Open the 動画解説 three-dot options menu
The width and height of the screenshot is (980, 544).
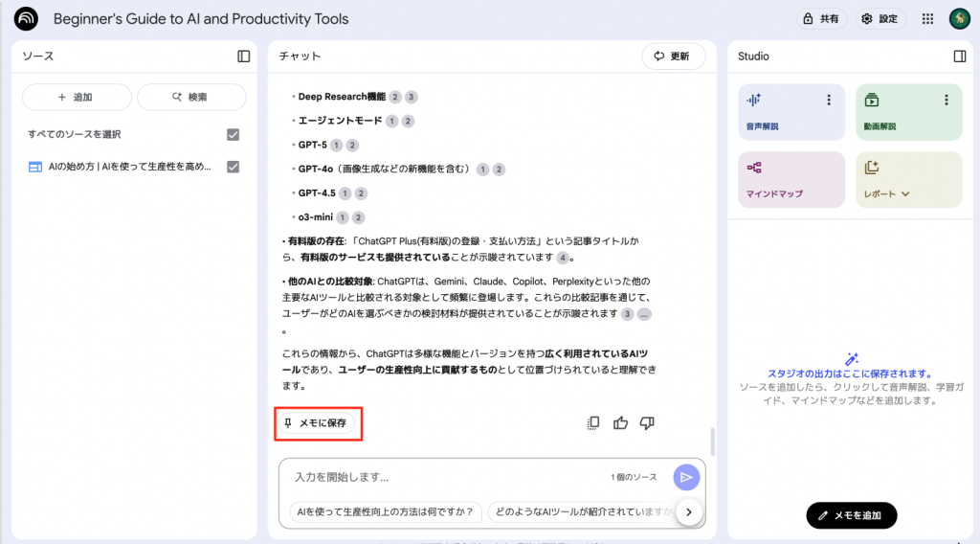pyautogui.click(x=946, y=100)
